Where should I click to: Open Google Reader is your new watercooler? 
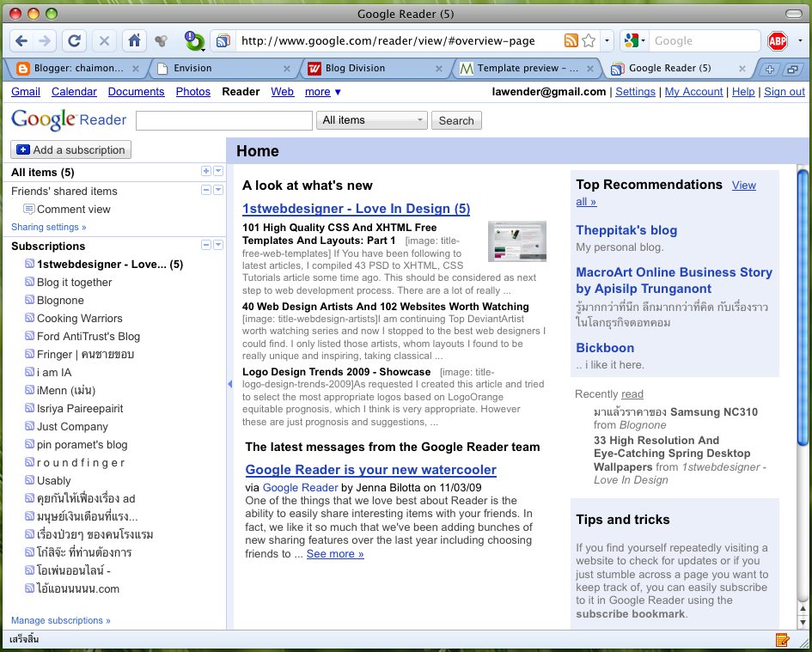pyautogui.click(x=371, y=470)
